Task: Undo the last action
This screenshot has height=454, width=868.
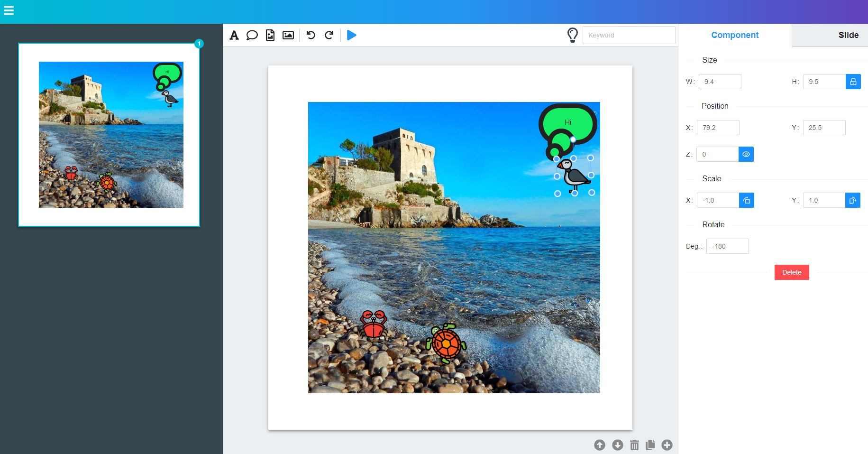Action: [x=311, y=35]
